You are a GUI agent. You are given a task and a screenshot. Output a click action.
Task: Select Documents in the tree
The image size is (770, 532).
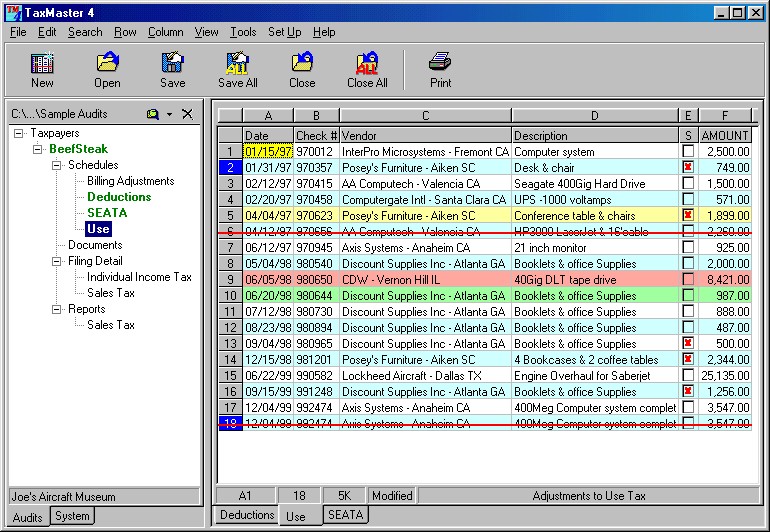(95, 245)
